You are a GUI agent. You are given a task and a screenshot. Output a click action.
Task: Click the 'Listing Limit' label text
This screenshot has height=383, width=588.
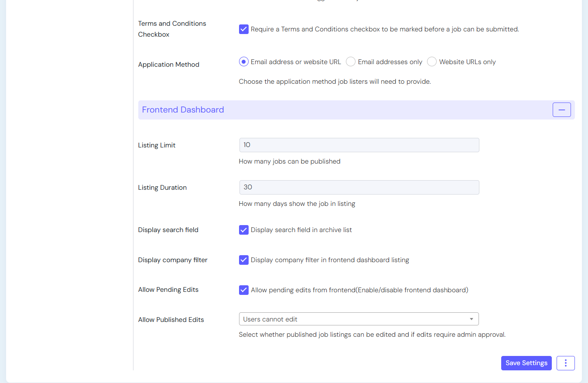coord(157,145)
